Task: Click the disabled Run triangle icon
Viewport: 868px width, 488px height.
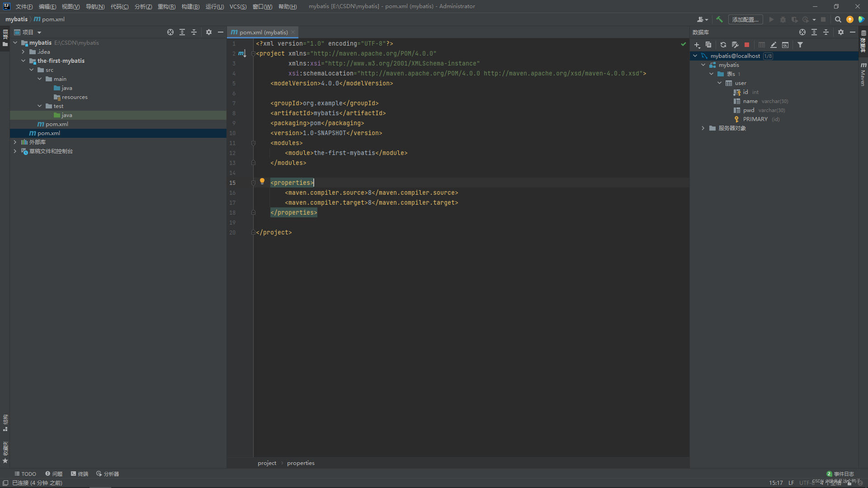Action: (771, 19)
